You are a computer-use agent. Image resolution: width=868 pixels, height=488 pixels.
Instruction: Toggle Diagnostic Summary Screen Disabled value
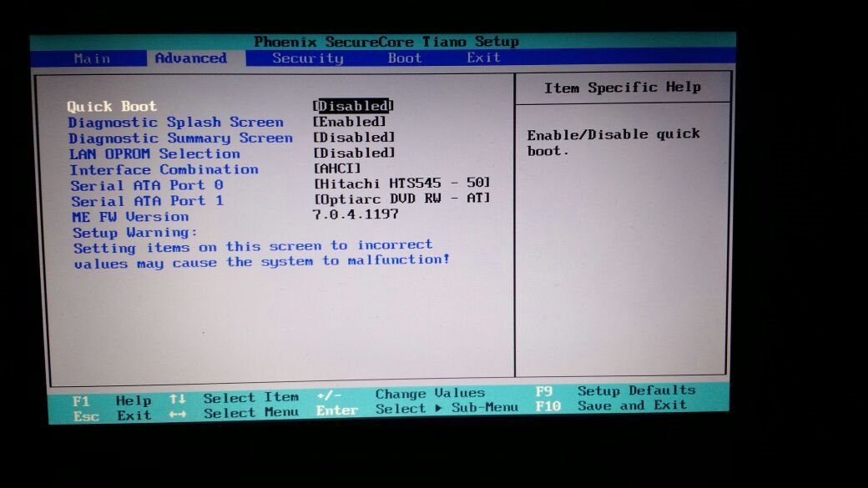click(x=354, y=137)
